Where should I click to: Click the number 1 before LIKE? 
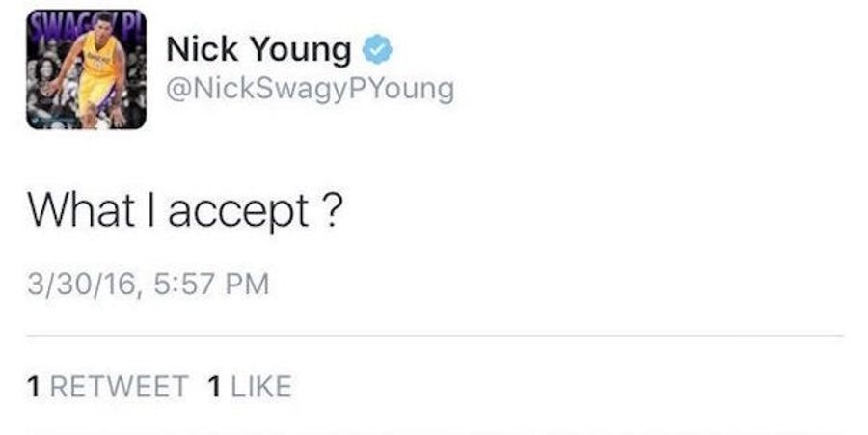pyautogui.click(x=214, y=387)
